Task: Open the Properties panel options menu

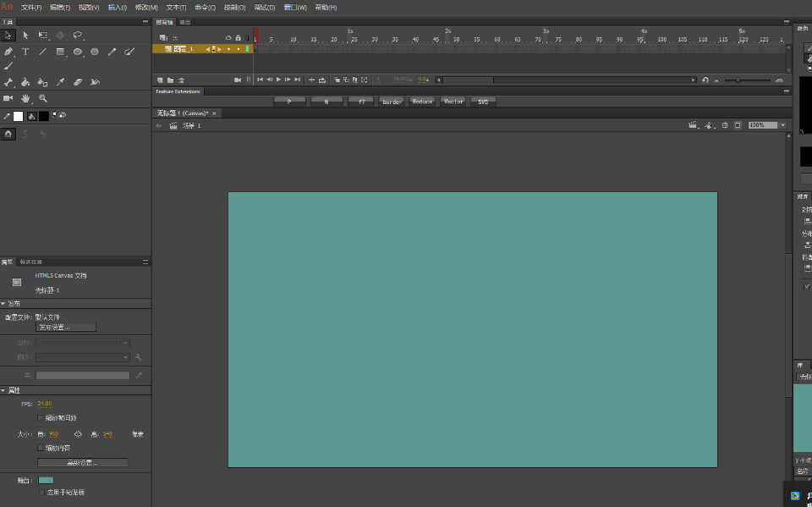Action: pos(145,262)
